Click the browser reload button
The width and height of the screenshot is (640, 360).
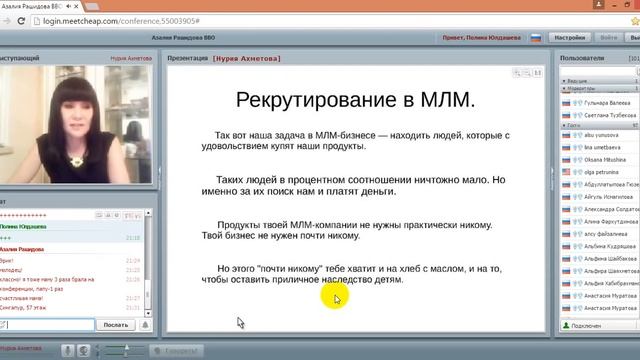point(21,21)
